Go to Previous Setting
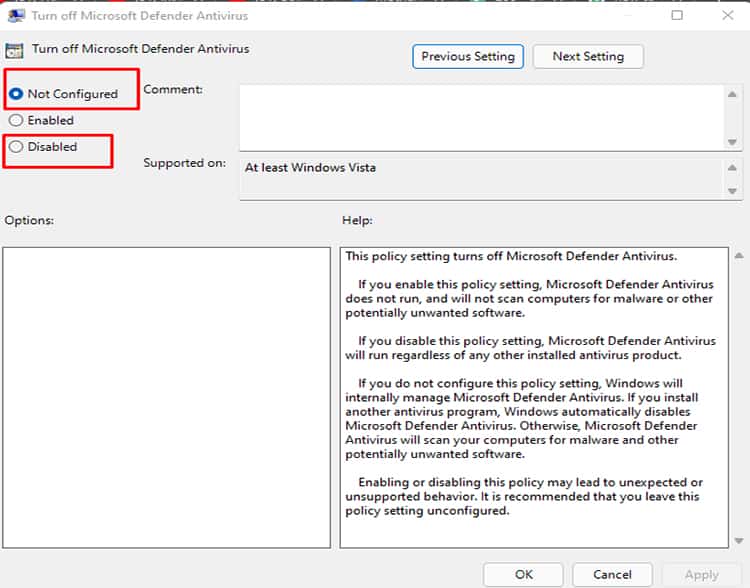This screenshot has width=750, height=588. 468,56
